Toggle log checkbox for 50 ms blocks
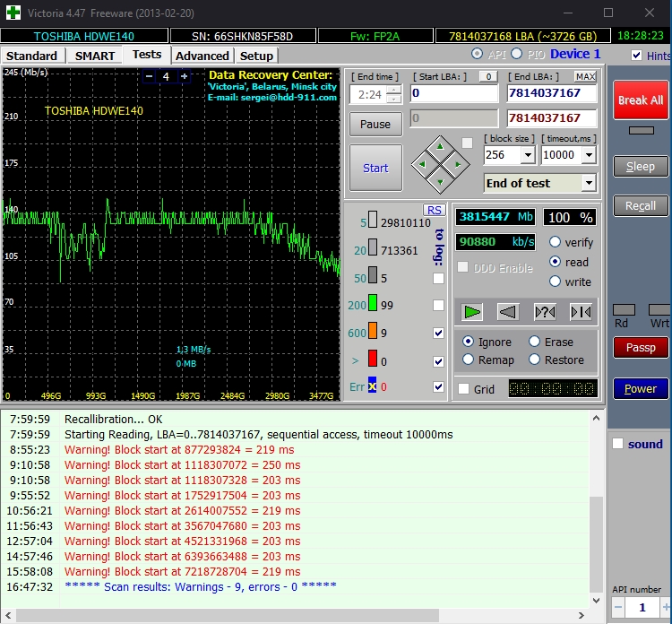This screenshot has width=672, height=624. pos(438,278)
